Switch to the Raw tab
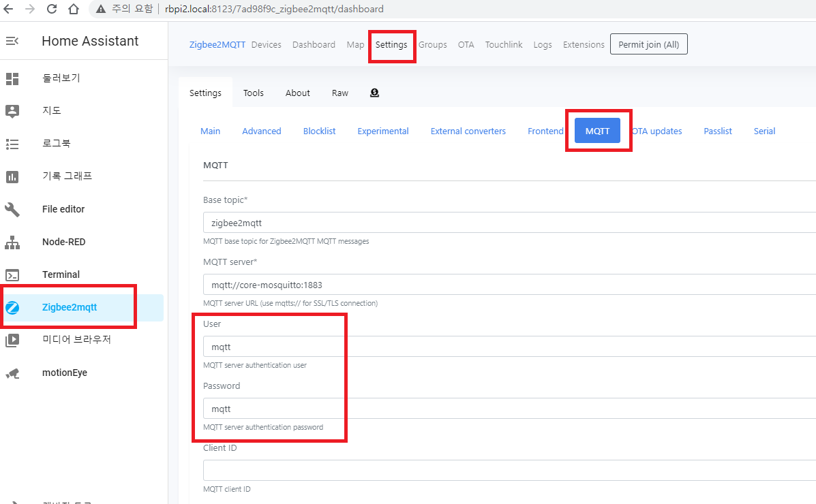 tap(339, 93)
